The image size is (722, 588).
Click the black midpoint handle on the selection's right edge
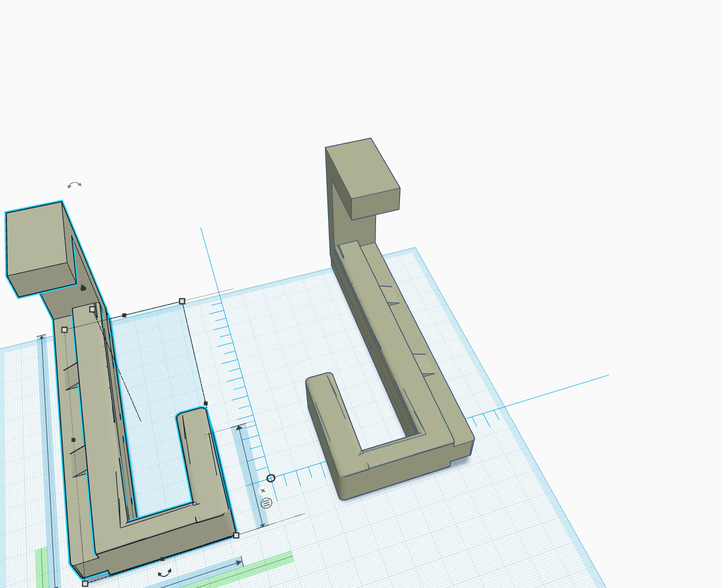pyautogui.click(x=206, y=403)
